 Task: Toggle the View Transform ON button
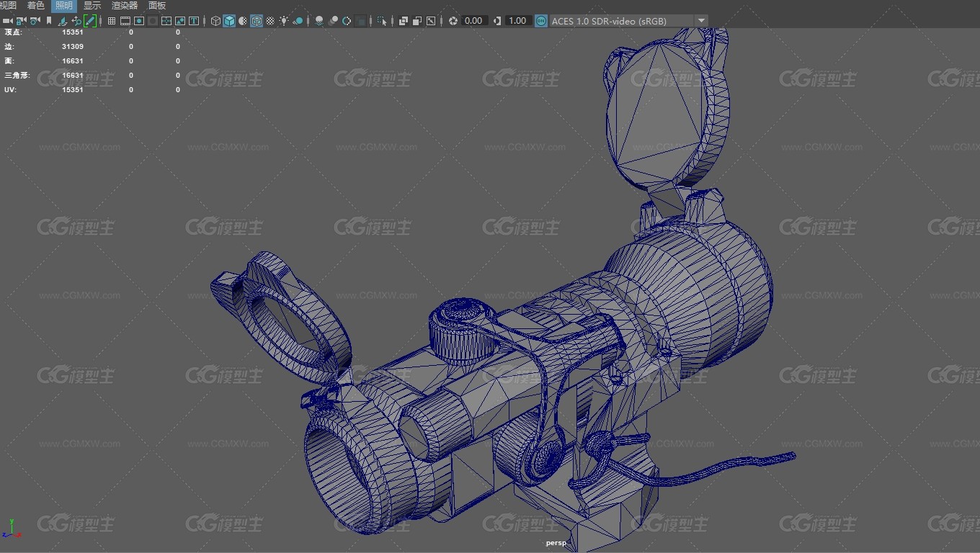coord(541,21)
